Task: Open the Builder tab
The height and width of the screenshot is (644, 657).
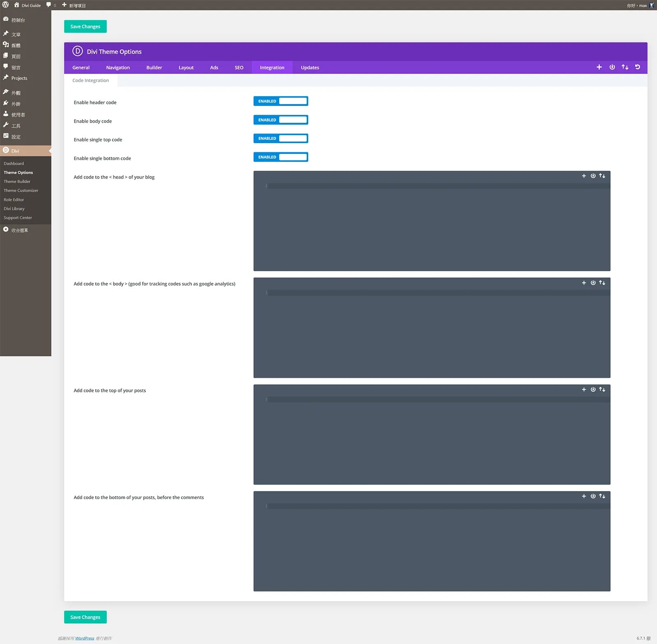Action: 154,68
